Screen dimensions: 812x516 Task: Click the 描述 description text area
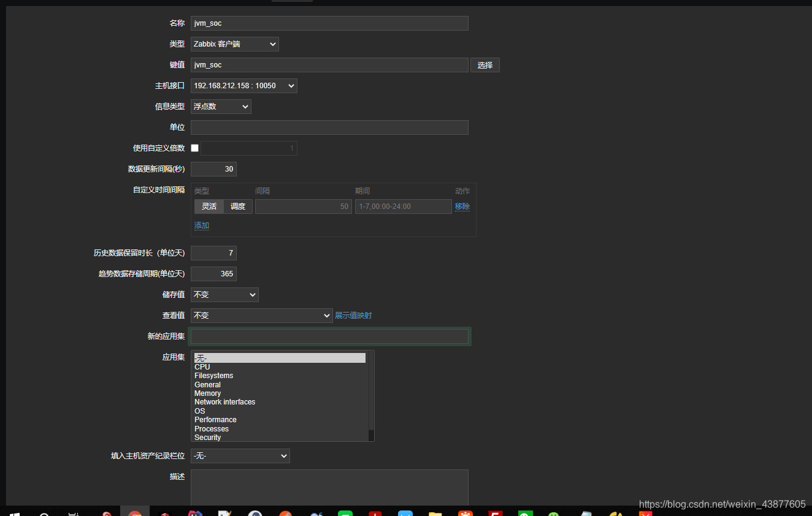tap(329, 488)
